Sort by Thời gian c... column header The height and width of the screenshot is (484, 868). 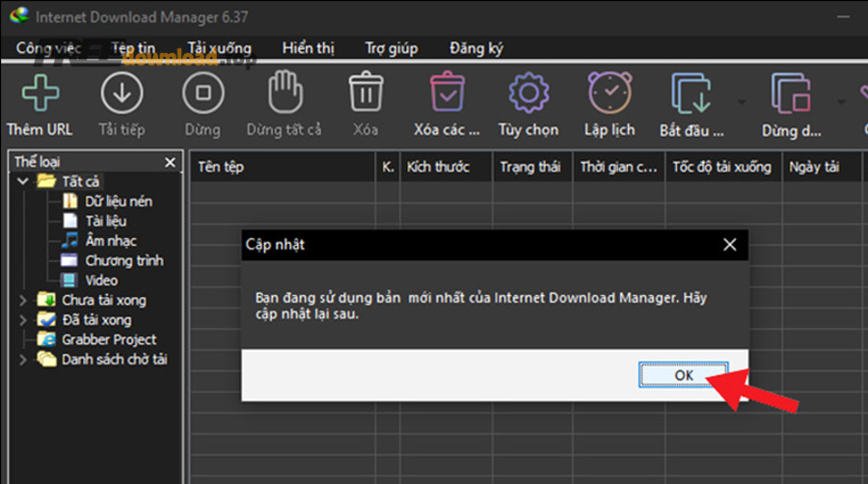tap(619, 167)
